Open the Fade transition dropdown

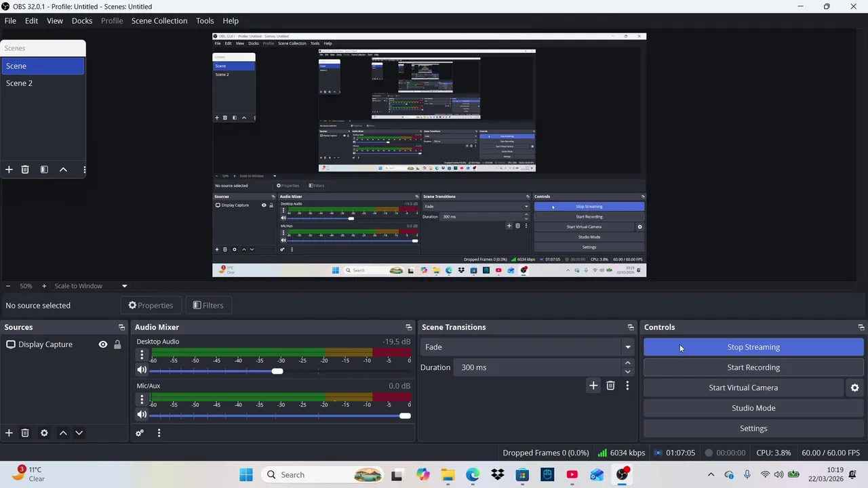pos(527,347)
